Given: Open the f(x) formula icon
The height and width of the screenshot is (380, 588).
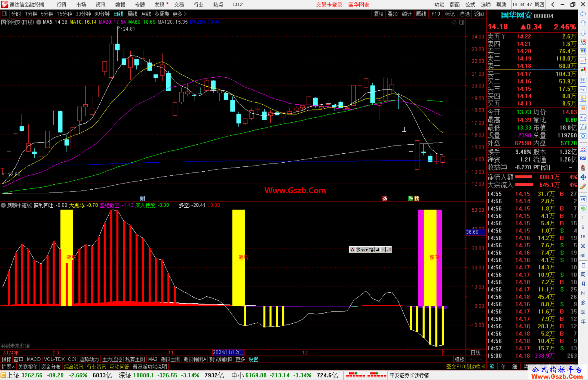Looking at the screenshot, I should 583,127.
